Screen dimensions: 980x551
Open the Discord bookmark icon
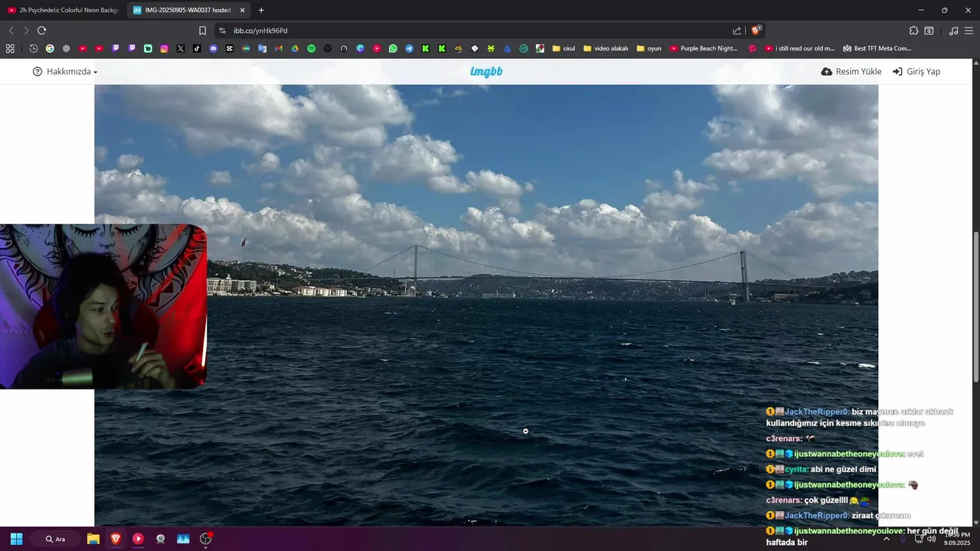213,48
